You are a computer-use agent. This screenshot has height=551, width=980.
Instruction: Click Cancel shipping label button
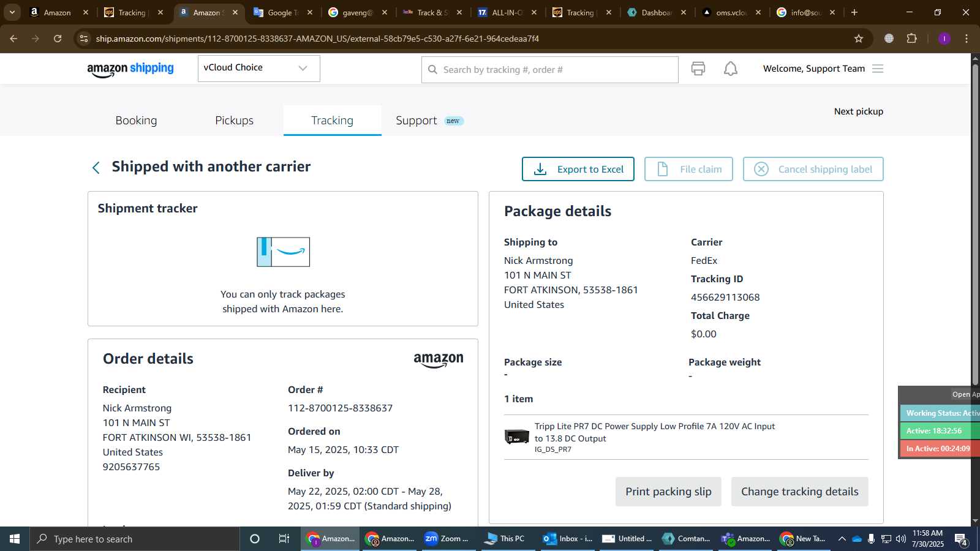[x=813, y=169]
